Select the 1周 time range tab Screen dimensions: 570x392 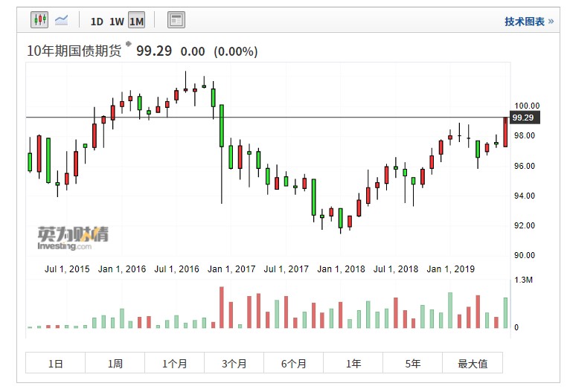tap(115, 363)
